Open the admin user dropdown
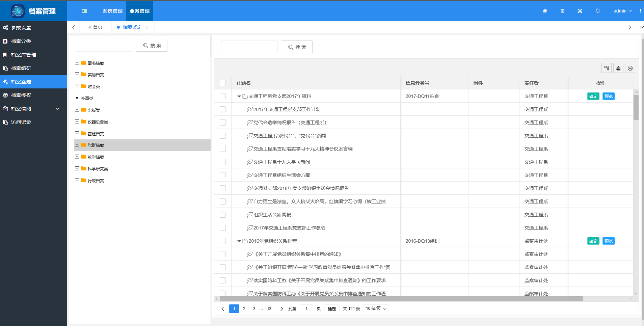 click(x=622, y=10)
